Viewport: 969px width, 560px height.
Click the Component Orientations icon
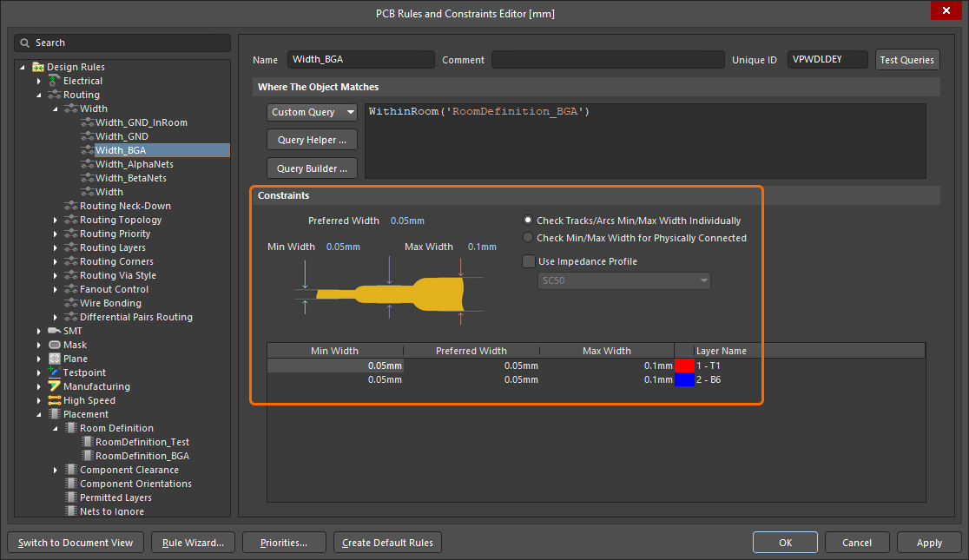click(x=71, y=484)
